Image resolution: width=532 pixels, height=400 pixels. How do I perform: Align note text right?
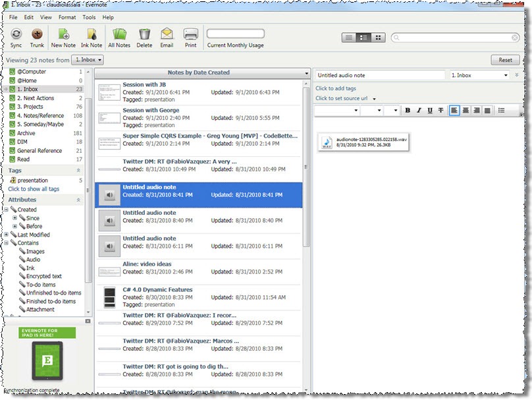point(476,110)
